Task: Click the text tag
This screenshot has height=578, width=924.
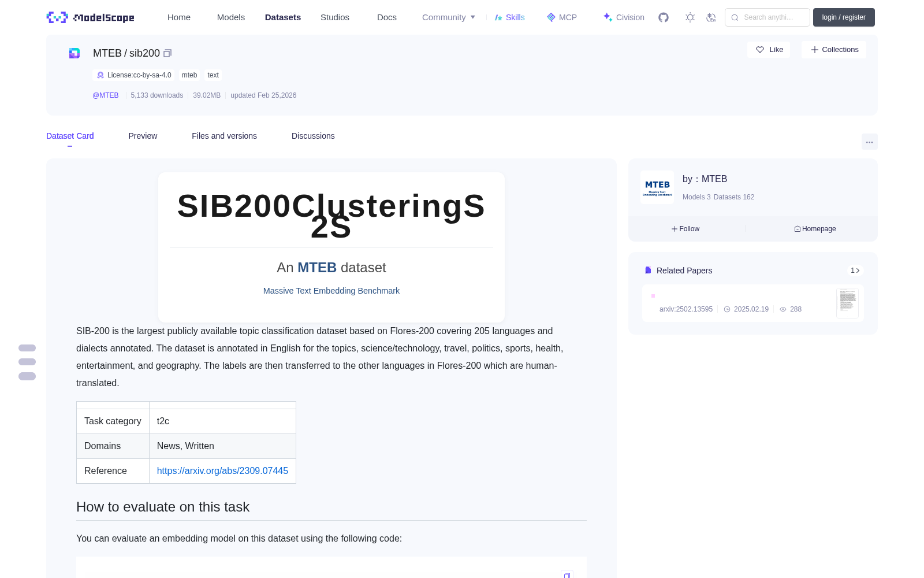Action: coord(213,75)
